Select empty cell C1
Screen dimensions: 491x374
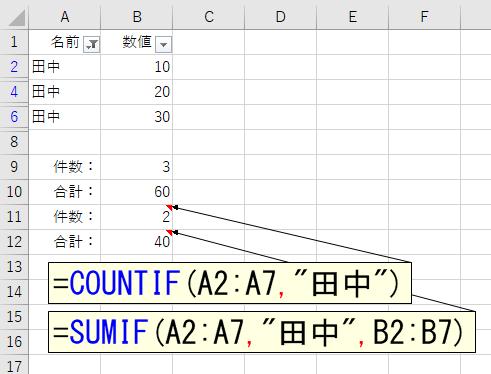click(209, 42)
